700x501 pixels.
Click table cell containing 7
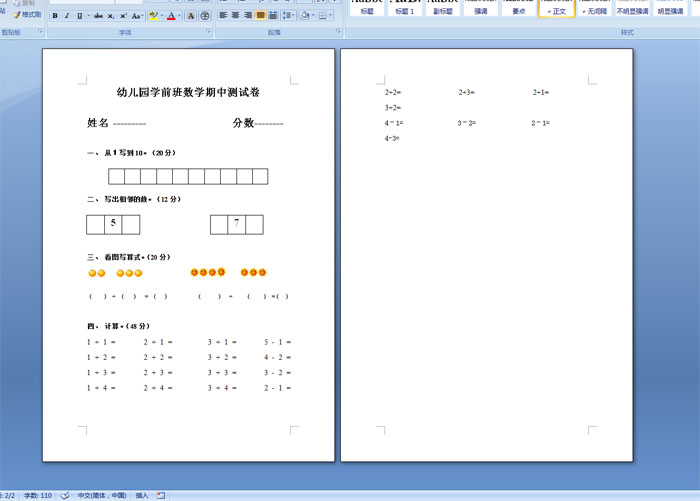pos(237,225)
